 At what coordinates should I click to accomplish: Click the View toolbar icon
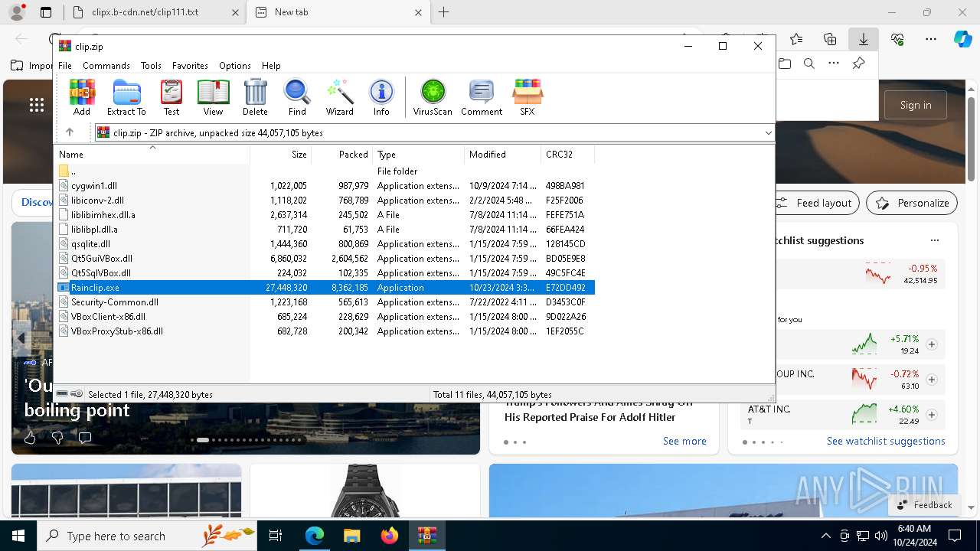(213, 97)
